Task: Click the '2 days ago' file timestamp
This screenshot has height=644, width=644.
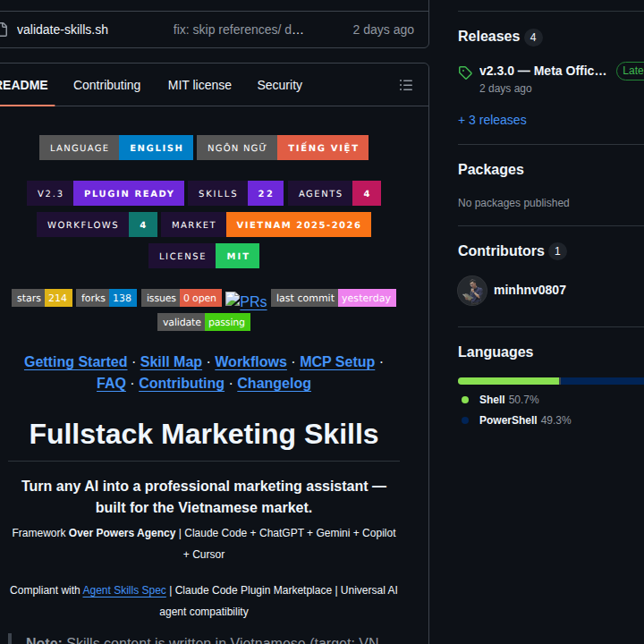Action: pyautogui.click(x=383, y=30)
